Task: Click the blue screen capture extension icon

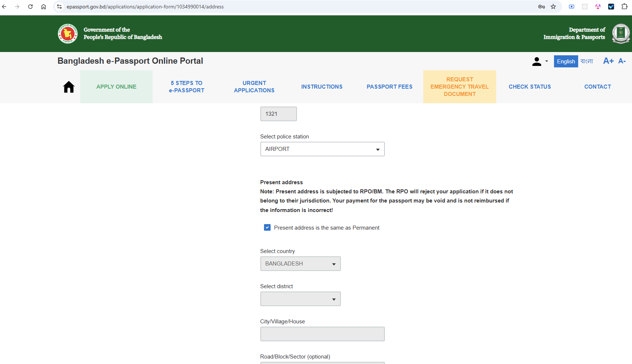Action: coord(572,7)
